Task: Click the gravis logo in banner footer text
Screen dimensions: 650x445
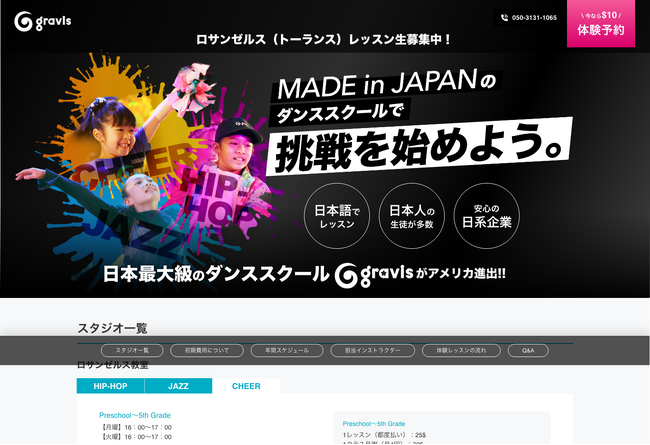Action: tap(374, 274)
